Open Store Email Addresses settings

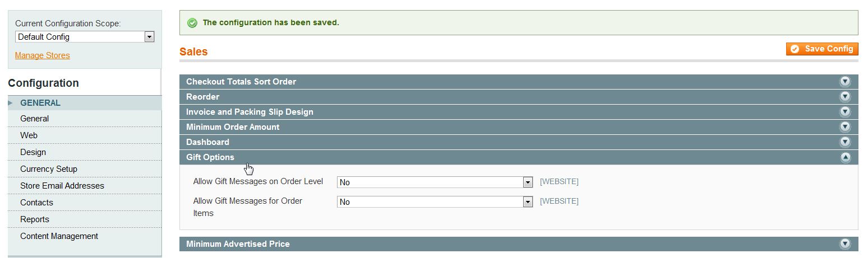pyautogui.click(x=62, y=186)
